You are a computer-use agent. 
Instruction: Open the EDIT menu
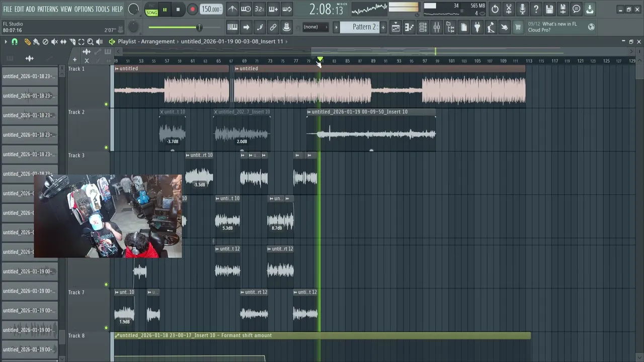tap(19, 9)
